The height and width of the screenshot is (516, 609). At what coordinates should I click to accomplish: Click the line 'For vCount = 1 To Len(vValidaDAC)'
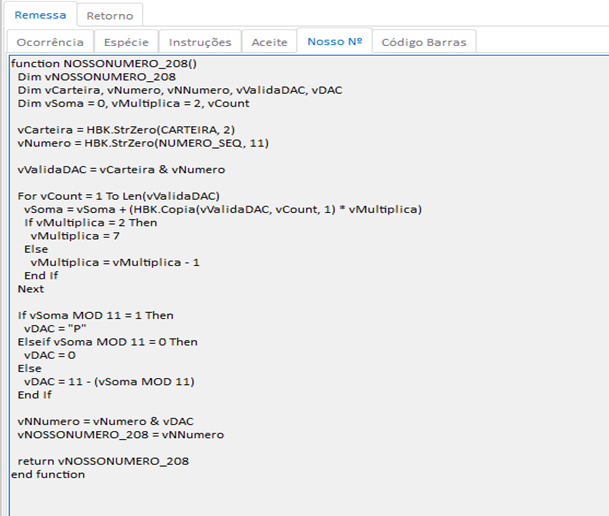click(x=118, y=196)
